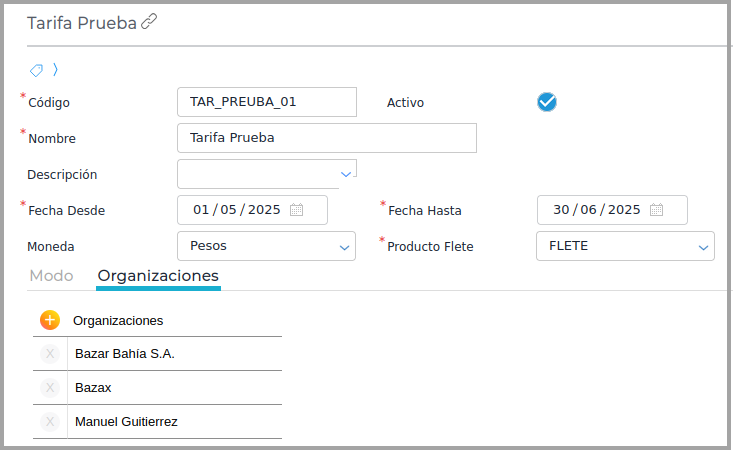This screenshot has height=452, width=733.
Task: Expand the Producto Flete dropdown
Action: [703, 246]
